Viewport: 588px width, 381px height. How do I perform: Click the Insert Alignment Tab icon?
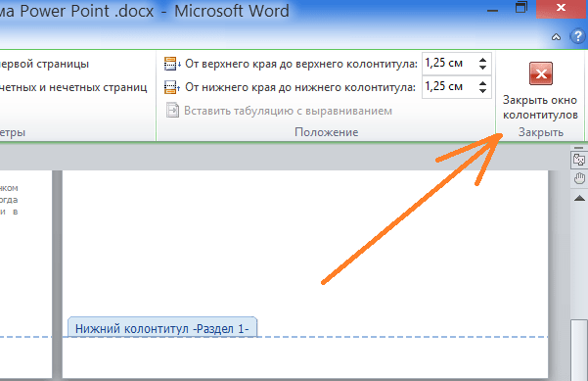(172, 111)
